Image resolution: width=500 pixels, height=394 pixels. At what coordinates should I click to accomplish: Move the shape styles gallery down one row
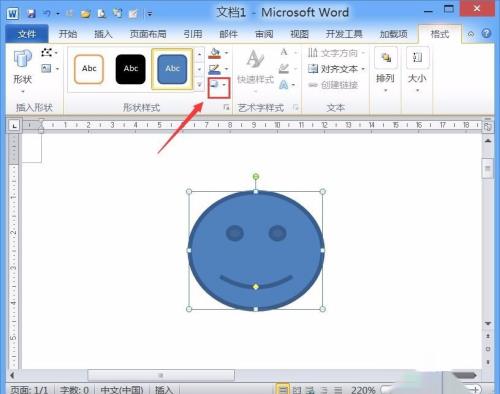199,69
